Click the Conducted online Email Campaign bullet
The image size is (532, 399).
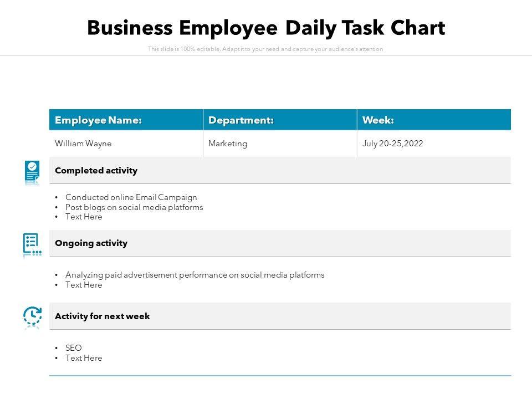pyautogui.click(x=131, y=197)
